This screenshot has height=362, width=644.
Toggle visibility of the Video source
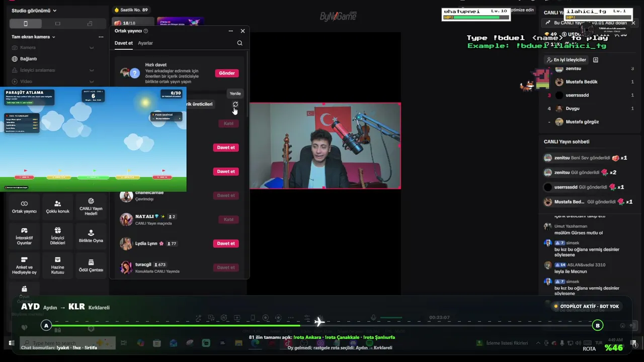92,81
